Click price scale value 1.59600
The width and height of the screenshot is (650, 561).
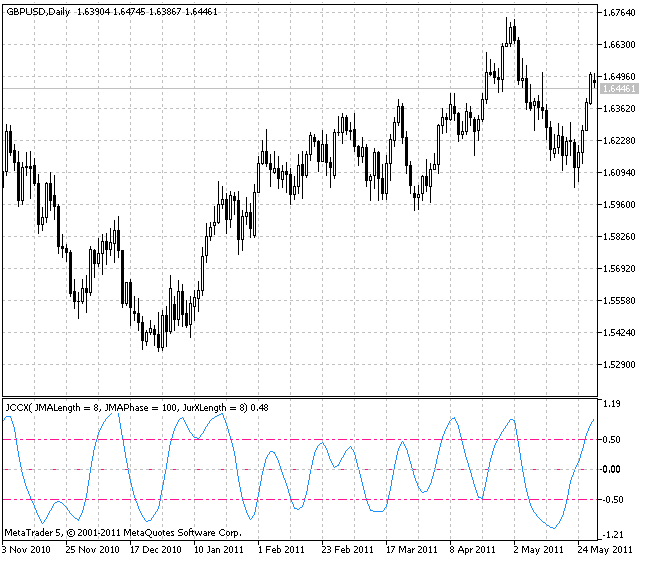(x=619, y=205)
